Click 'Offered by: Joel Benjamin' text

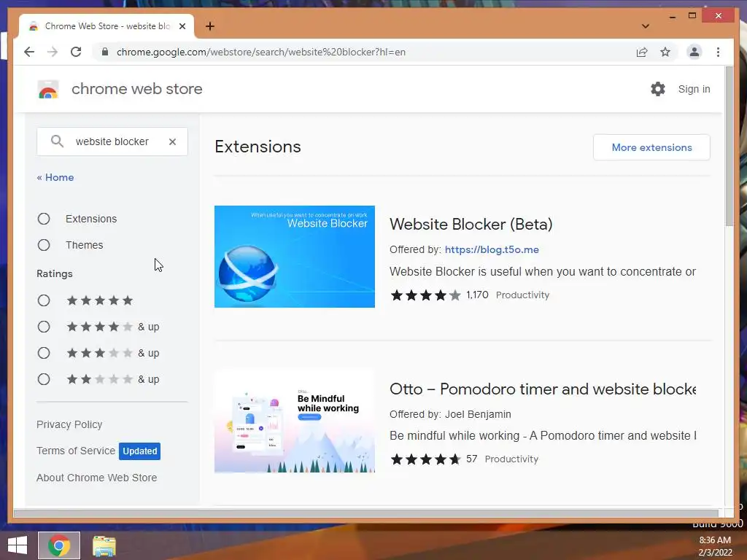pyautogui.click(x=450, y=414)
